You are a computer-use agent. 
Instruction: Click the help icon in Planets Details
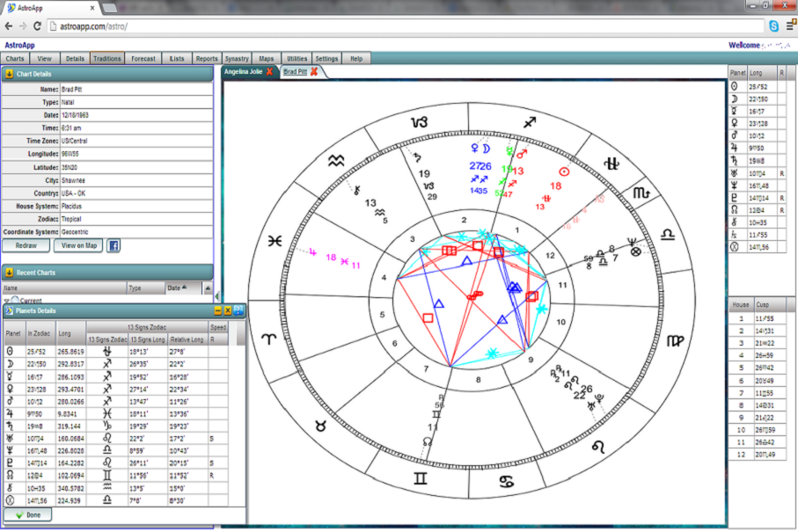point(238,310)
